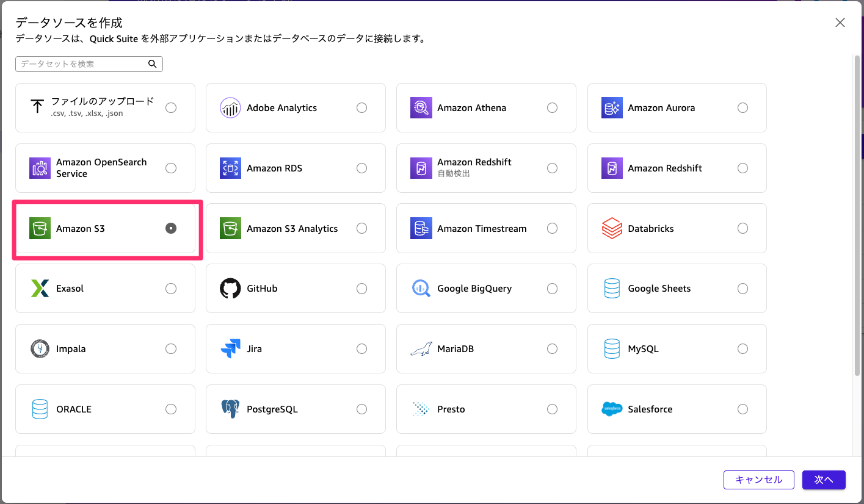Select the Amazon Redshift radio button

pyautogui.click(x=742, y=168)
